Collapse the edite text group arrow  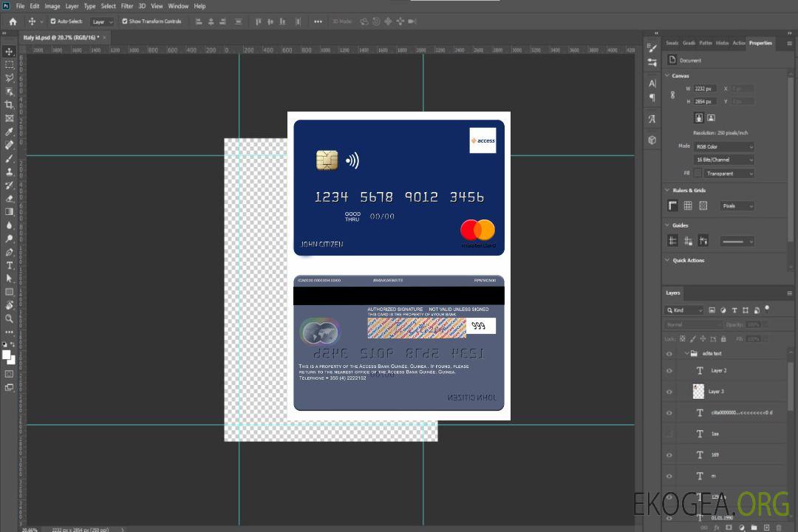686,353
